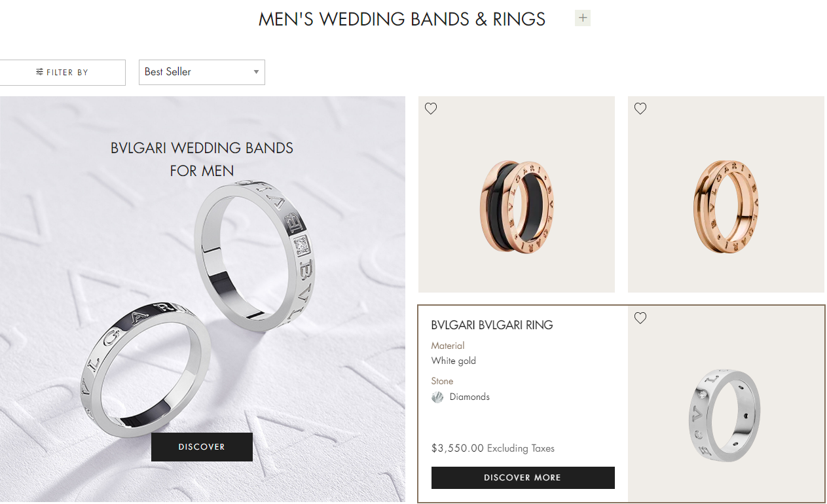Expand the plus icon beside the page title
Image resolution: width=827 pixels, height=504 pixels.
[x=583, y=18]
